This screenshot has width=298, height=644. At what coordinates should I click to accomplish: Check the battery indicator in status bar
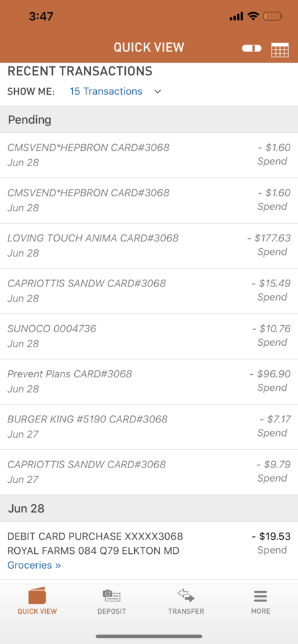point(273,17)
